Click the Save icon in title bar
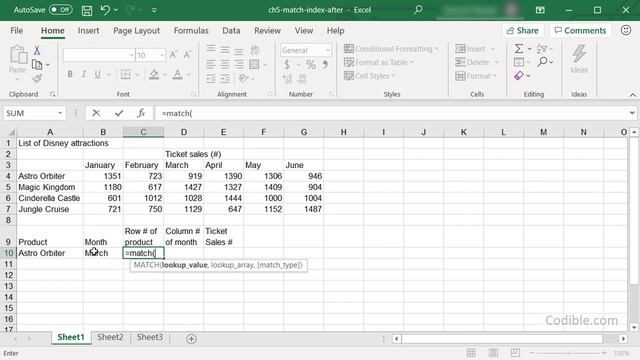The width and height of the screenshot is (640, 360). (87, 10)
